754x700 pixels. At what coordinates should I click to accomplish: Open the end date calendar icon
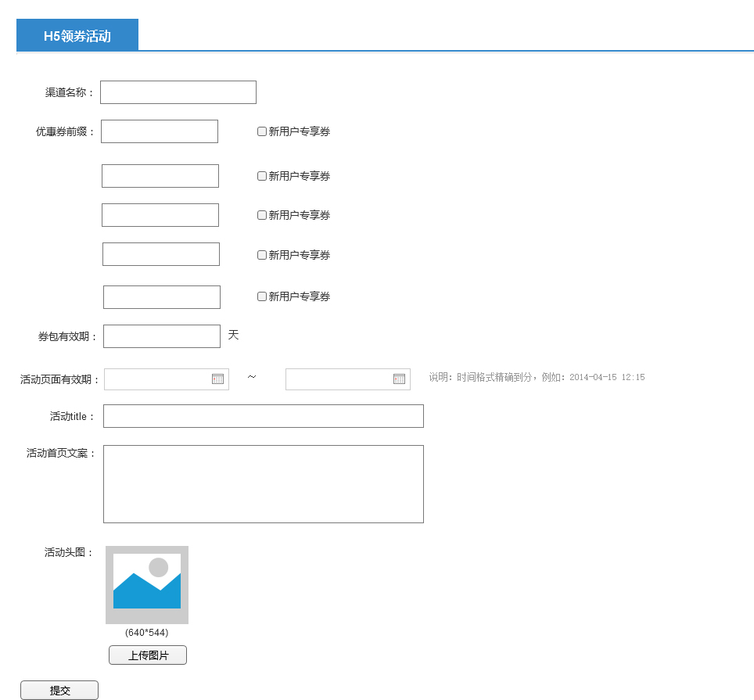pos(399,379)
